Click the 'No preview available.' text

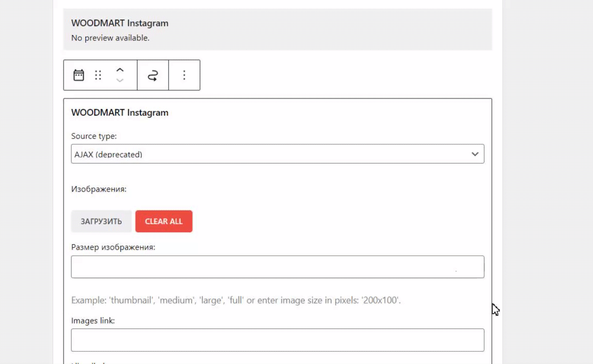[110, 38]
